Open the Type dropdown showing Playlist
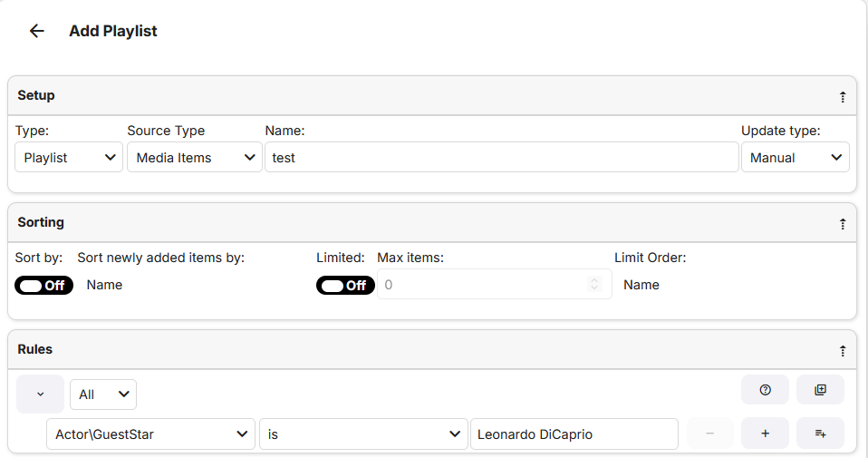The width and height of the screenshot is (868, 458). click(x=70, y=158)
